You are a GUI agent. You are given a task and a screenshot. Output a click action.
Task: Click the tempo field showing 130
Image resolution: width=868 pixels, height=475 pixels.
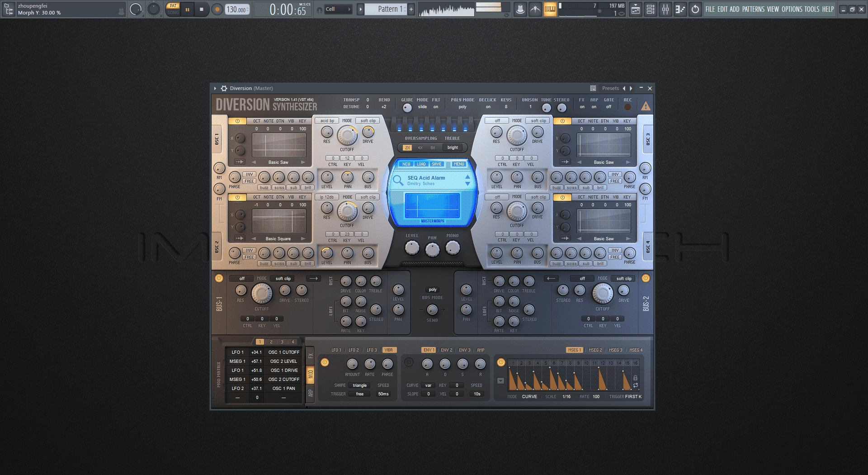(x=237, y=9)
